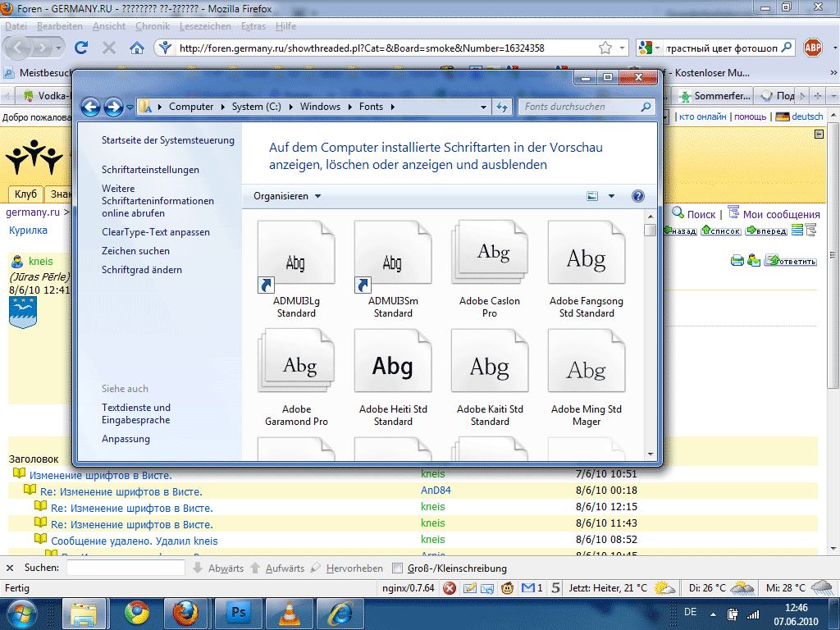Launch Photoshop from the taskbar
840x630 pixels.
(241, 613)
